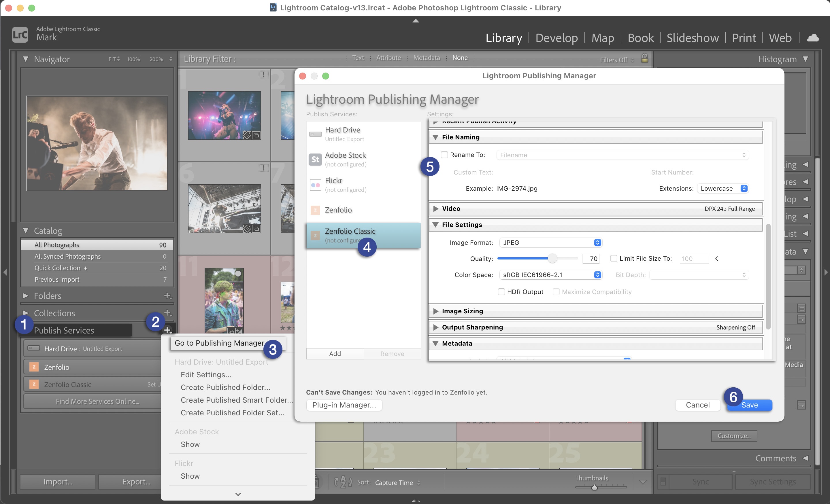Viewport: 830px width, 504px height.
Task: Collapse the Catalog panel
Action: click(26, 231)
